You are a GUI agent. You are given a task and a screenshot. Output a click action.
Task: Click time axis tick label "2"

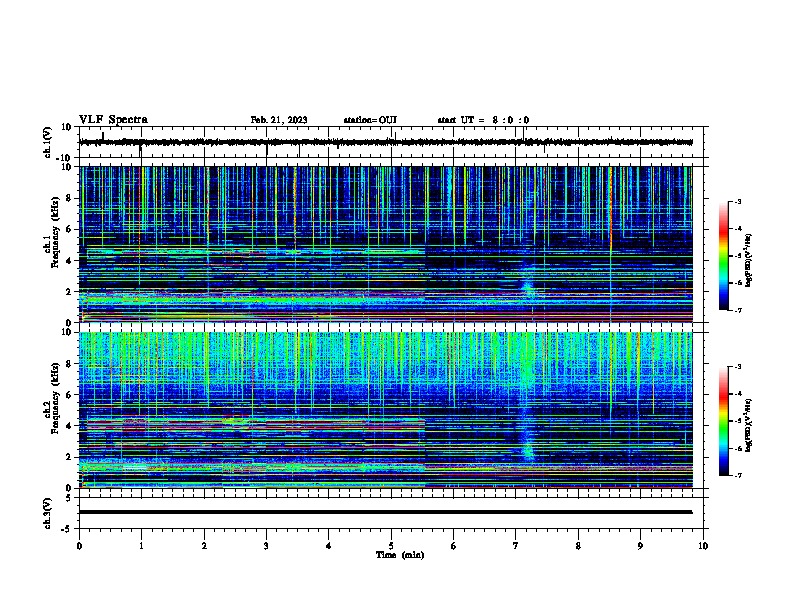[204, 546]
